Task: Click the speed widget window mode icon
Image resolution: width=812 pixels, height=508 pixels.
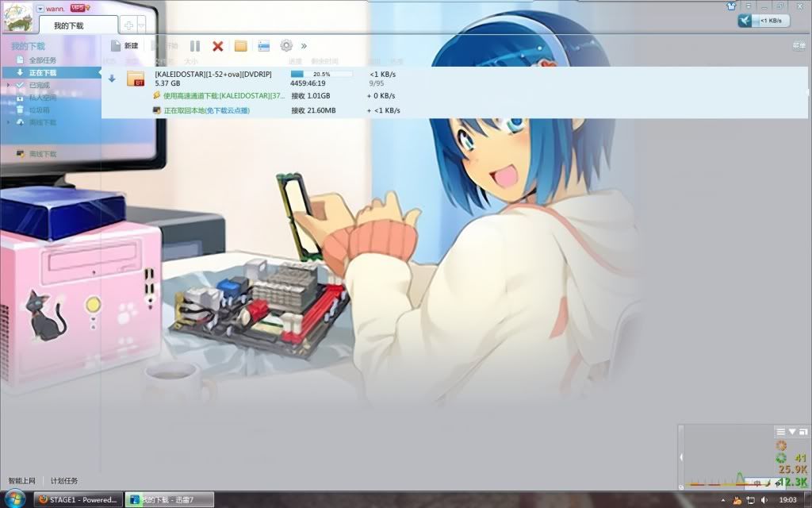Action: coord(803,432)
